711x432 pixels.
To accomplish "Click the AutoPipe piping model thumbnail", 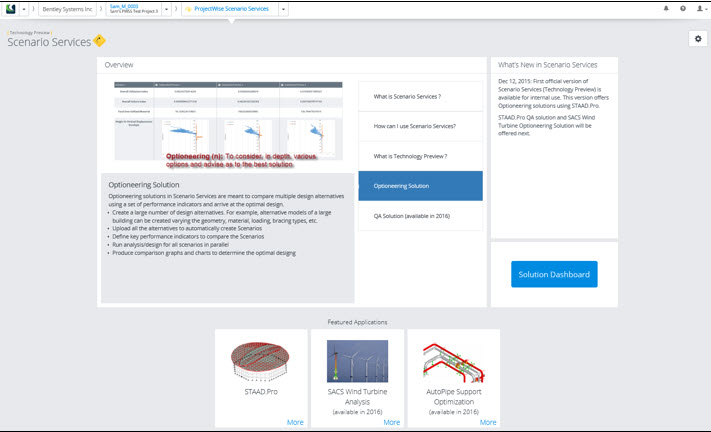I will [x=453, y=361].
